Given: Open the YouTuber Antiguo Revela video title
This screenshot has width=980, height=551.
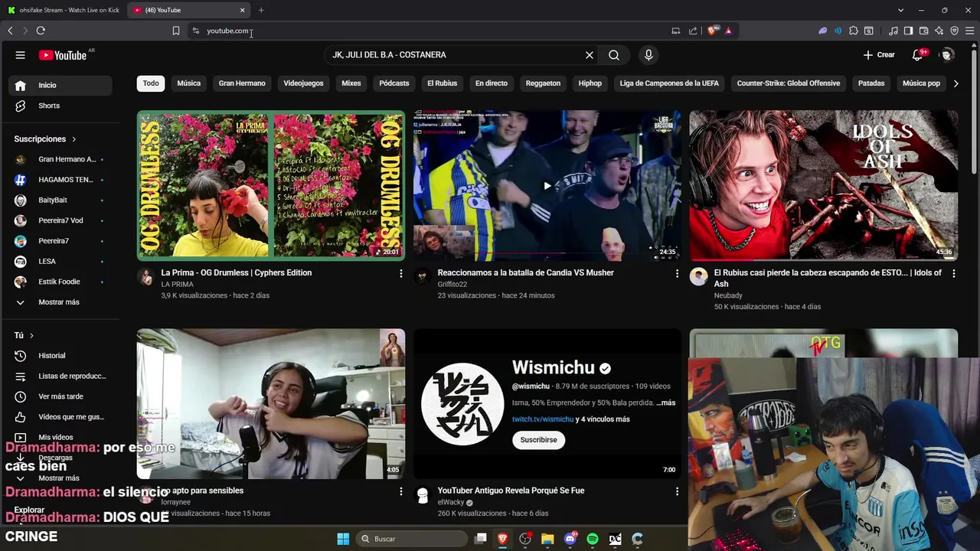Looking at the screenshot, I should pyautogui.click(x=511, y=491).
